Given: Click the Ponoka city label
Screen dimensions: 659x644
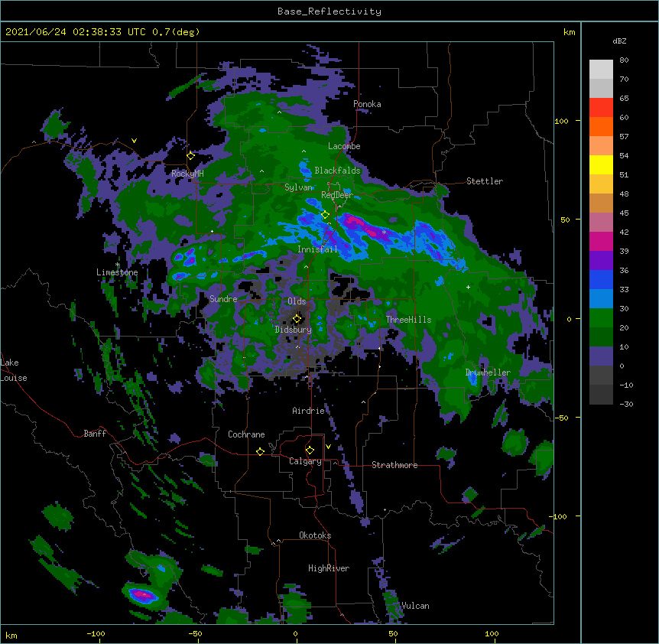Looking at the screenshot, I should pos(367,104).
